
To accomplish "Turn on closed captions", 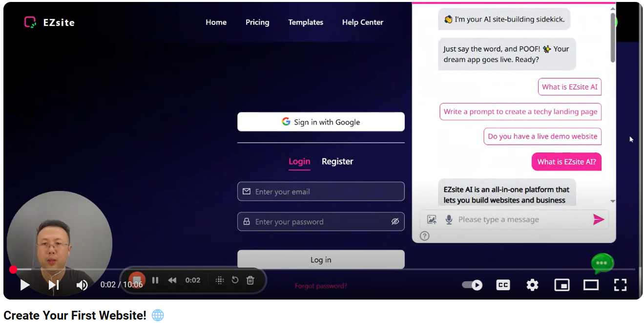I will (503, 285).
